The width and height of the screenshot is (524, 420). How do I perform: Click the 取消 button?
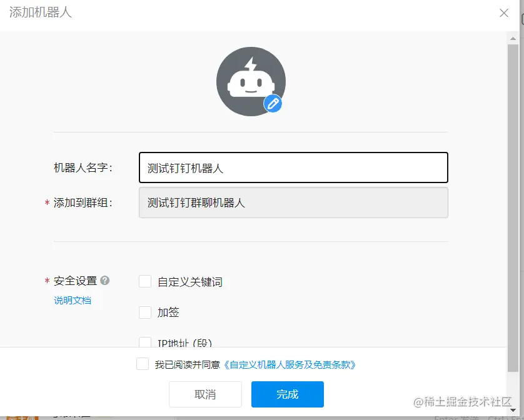(206, 394)
